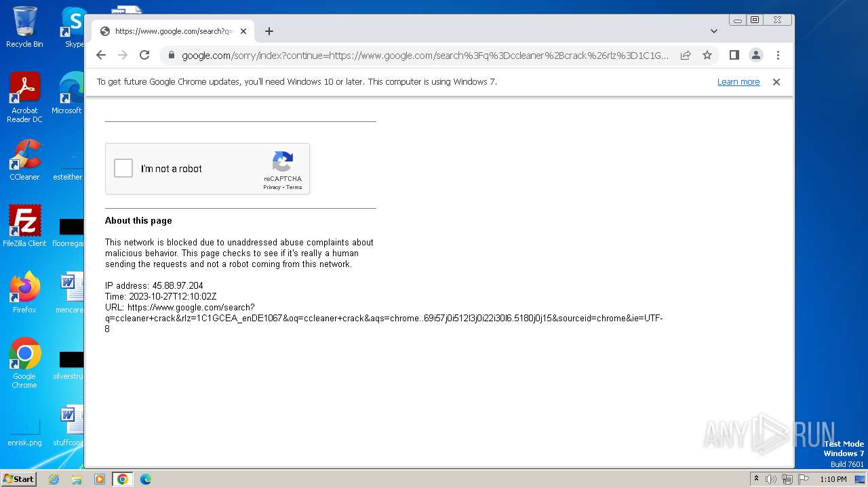The width and height of the screenshot is (868, 488).
Task: Open mencare Word document on desktop
Action: pos(69,292)
